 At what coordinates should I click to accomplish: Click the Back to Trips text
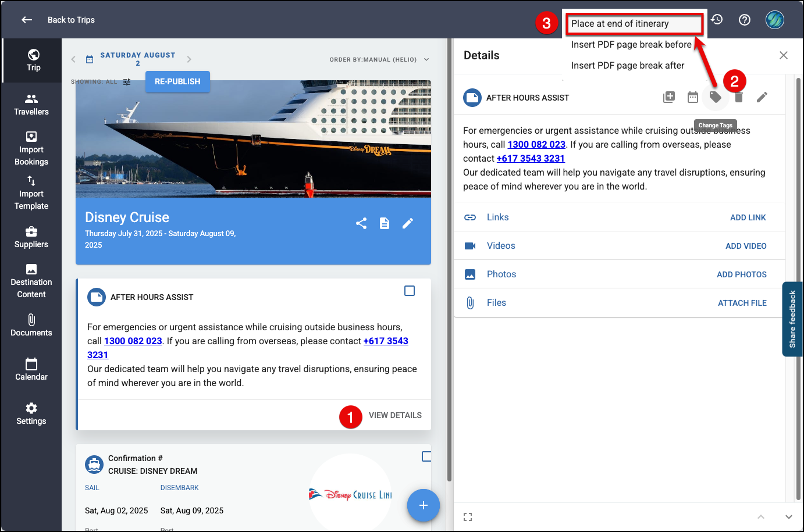point(71,20)
